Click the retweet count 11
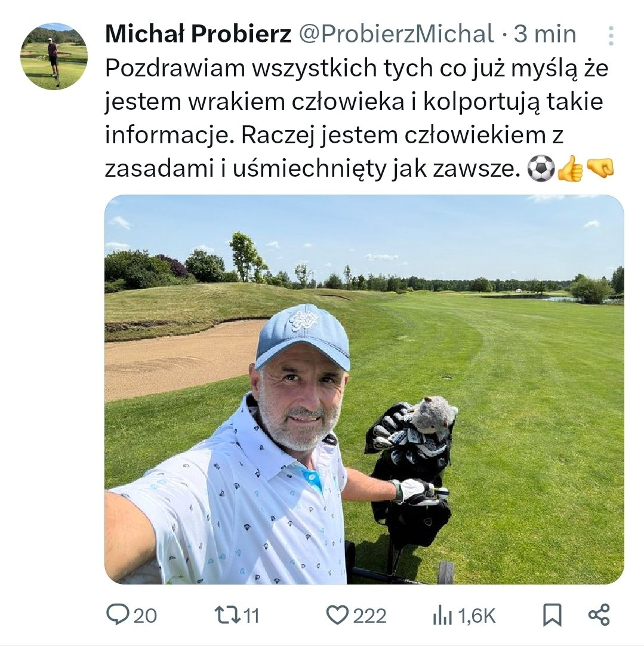Screen dimensions: 644x646 point(251,616)
